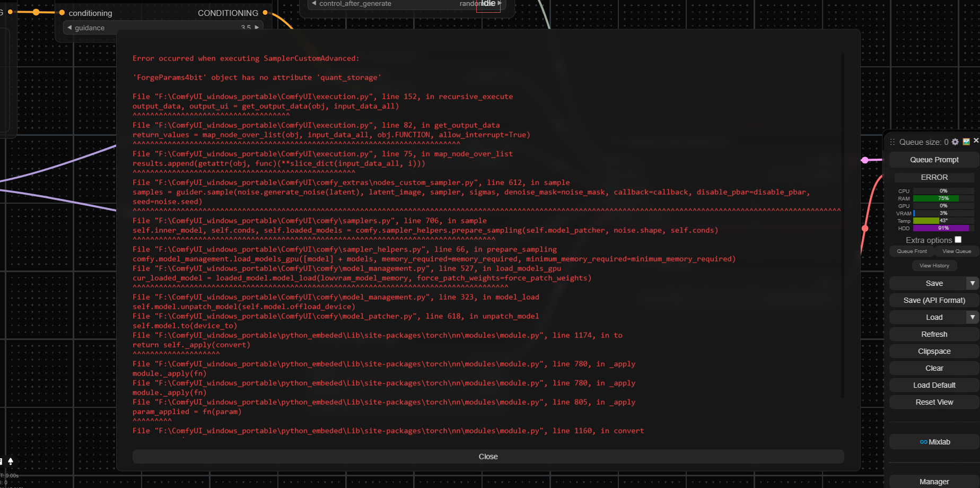Screen dimensions: 980x488
Task: Click the guidance value field
Action: coord(163,28)
